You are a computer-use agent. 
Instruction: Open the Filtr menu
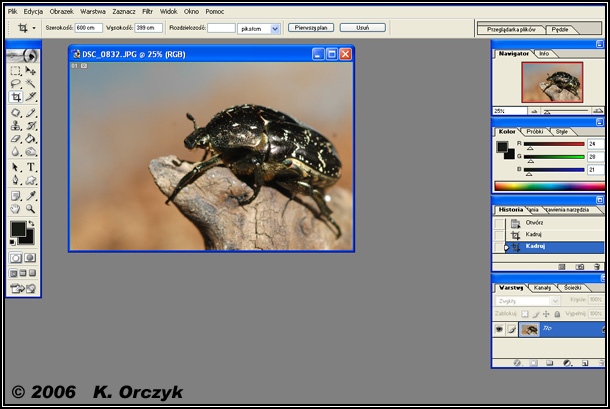coord(147,10)
